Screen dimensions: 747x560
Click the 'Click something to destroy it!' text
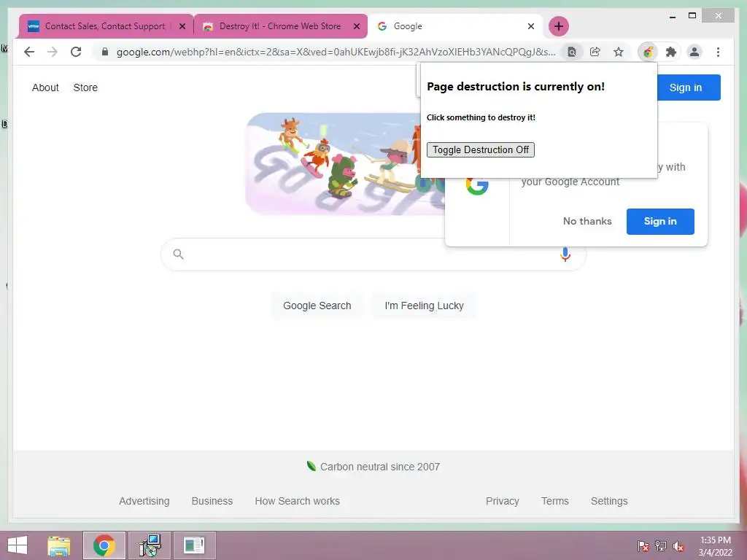481,117
